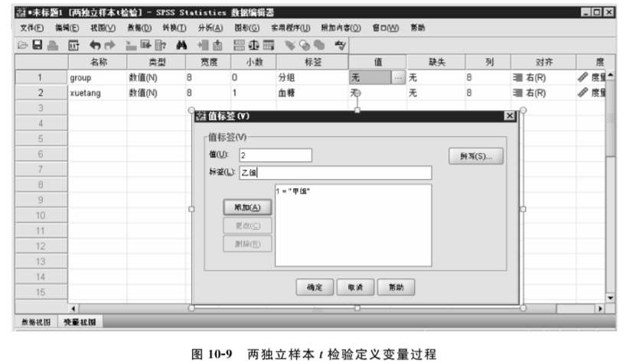Click the Go to variable icon
Screen dimensions: 636x364
[145, 45]
